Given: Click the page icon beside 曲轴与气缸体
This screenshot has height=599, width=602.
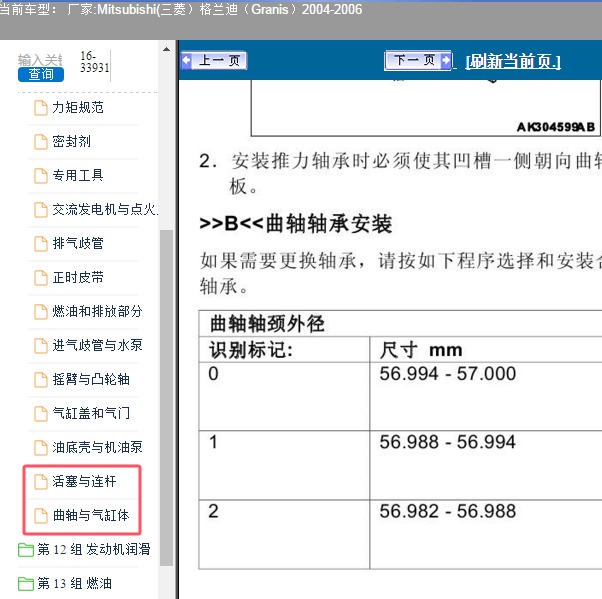Looking at the screenshot, I should (41, 515).
